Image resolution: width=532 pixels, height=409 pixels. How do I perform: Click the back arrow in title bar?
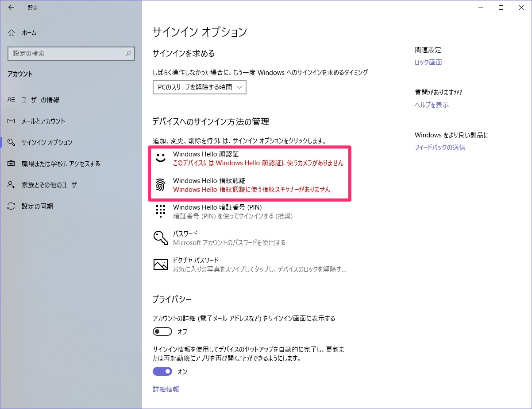11,8
